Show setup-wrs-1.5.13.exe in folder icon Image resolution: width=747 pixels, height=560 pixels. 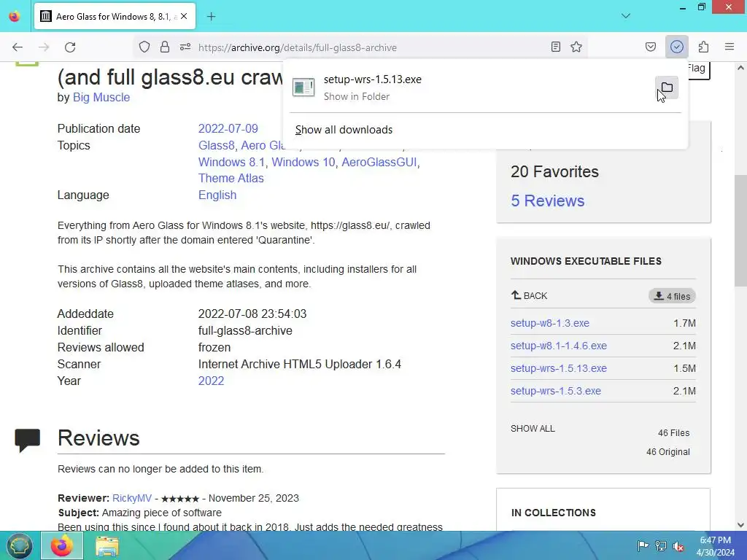pyautogui.click(x=667, y=87)
